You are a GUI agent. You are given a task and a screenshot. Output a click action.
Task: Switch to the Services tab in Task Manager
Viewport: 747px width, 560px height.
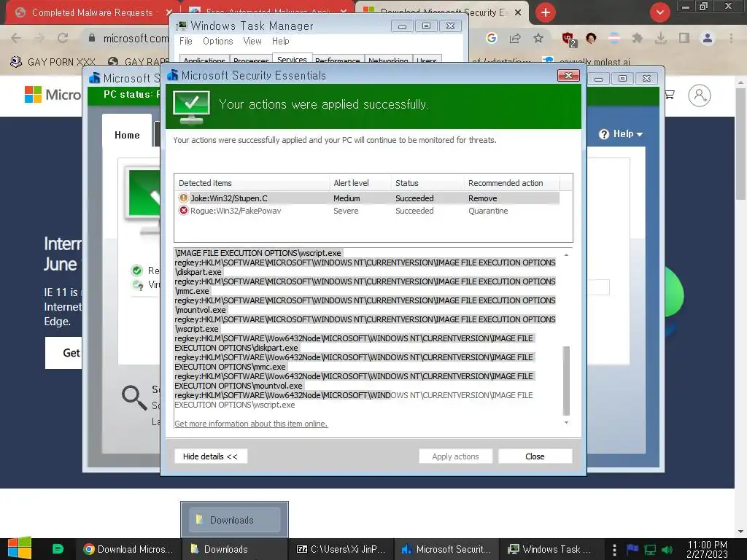(x=292, y=58)
